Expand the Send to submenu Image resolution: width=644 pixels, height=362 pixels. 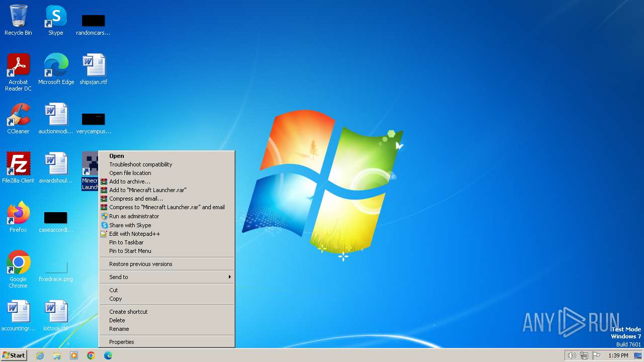coord(167,277)
